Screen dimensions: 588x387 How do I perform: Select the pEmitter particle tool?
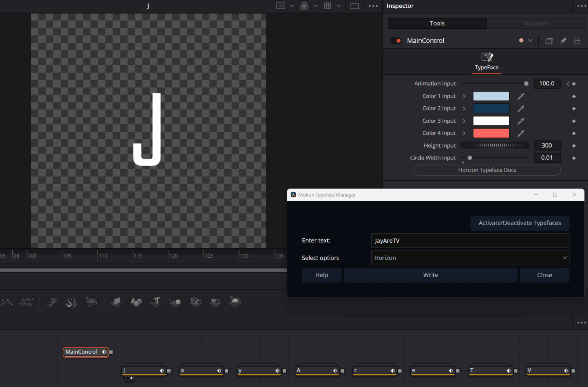(52, 302)
